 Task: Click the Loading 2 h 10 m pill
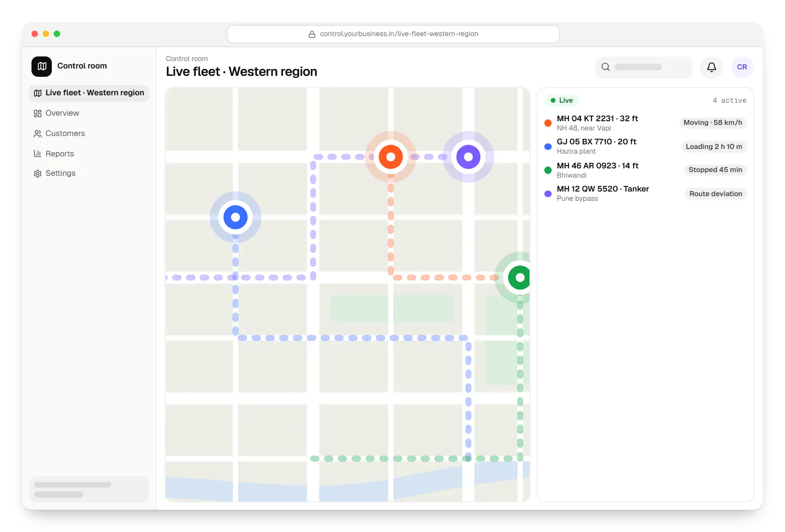[714, 147]
